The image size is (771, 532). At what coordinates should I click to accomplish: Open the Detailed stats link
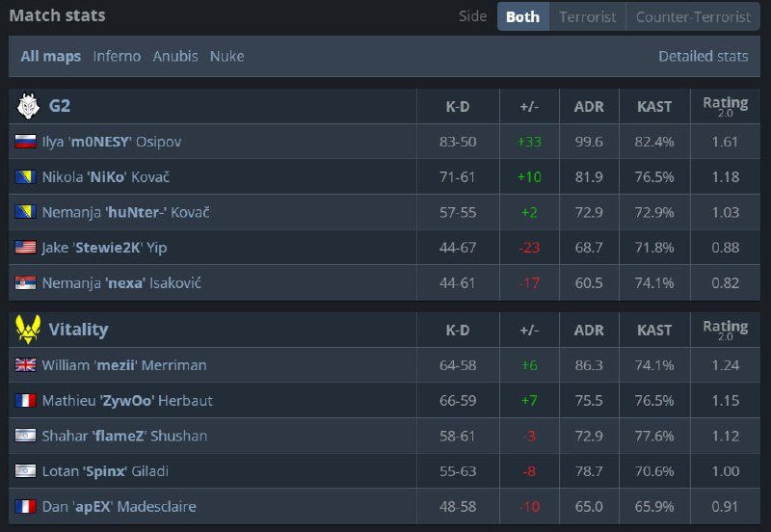pos(703,56)
